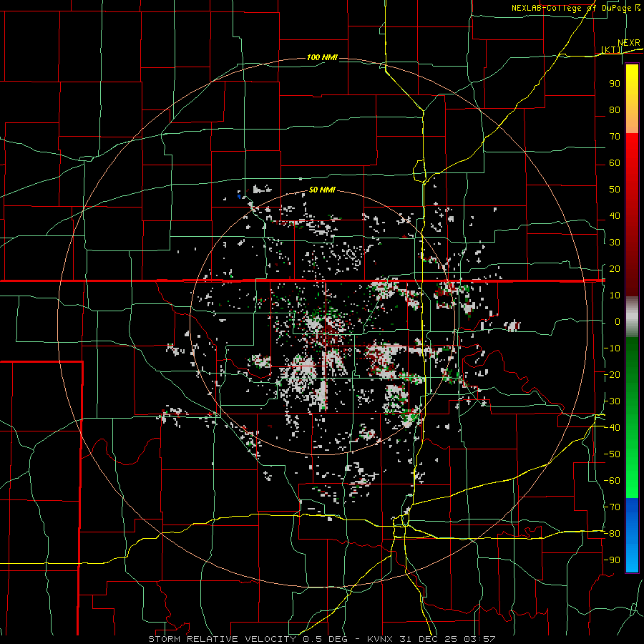Click the 40 value on velocity scale
The width and height of the screenshot is (644, 644).
click(615, 215)
